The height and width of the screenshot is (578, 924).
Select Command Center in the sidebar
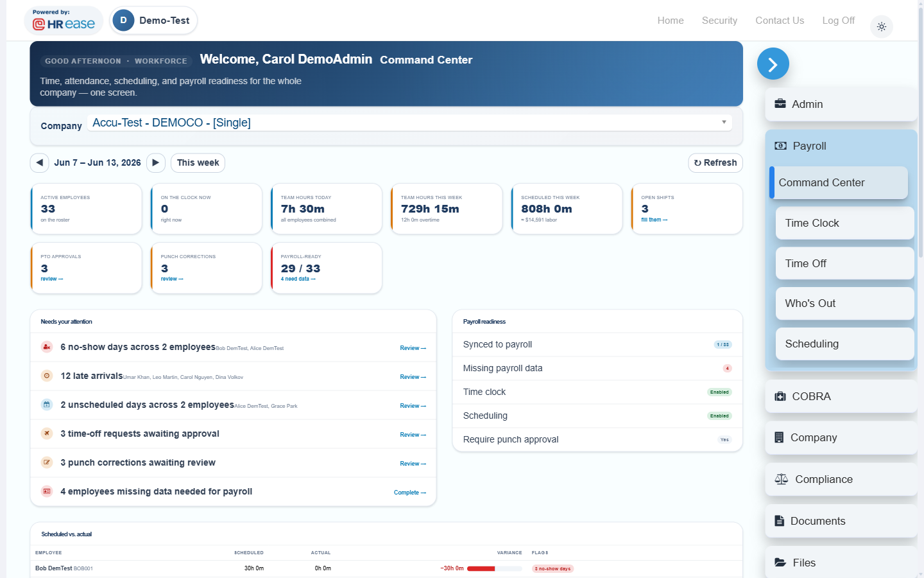click(839, 182)
